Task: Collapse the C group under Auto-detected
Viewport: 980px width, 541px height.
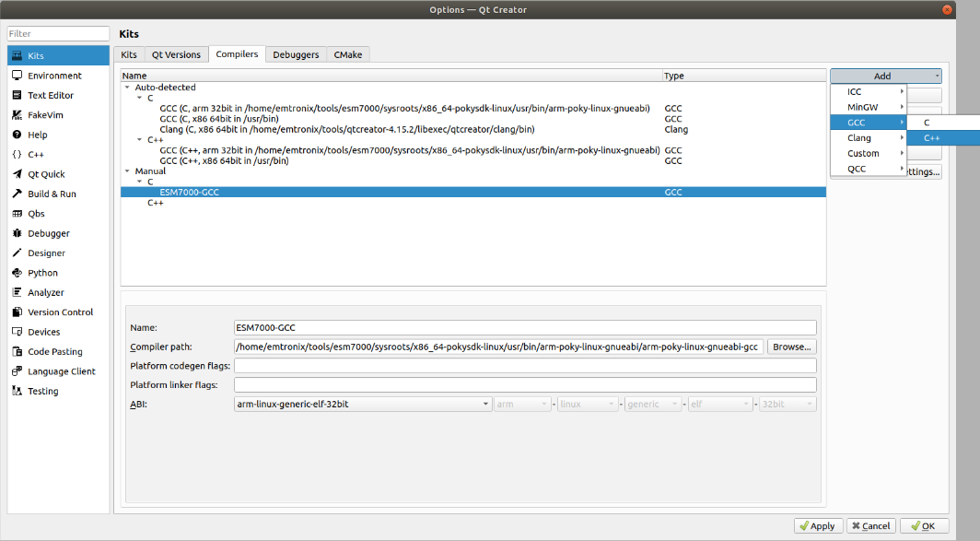Action: [x=139, y=99]
